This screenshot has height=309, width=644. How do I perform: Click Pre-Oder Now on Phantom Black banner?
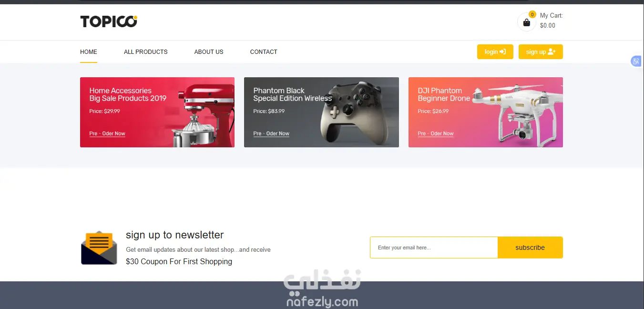click(x=271, y=134)
